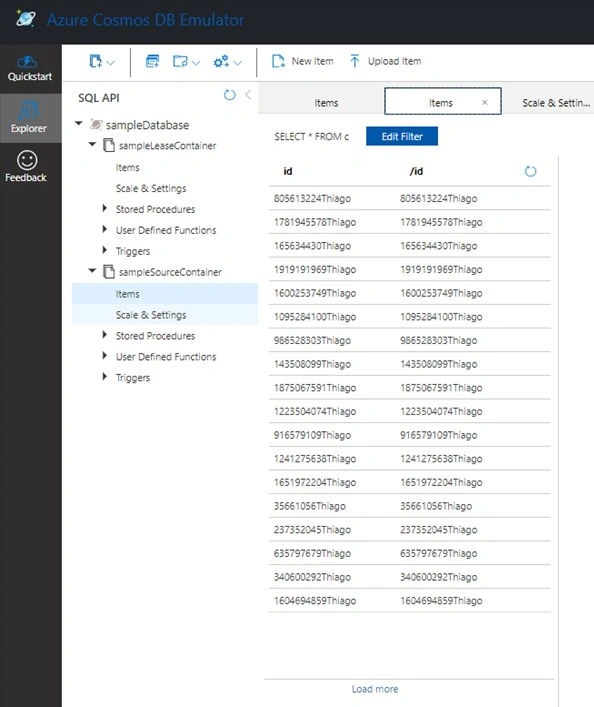594x707 pixels.
Task: Collapse the sampleSourceContainer node
Action: (x=92, y=271)
